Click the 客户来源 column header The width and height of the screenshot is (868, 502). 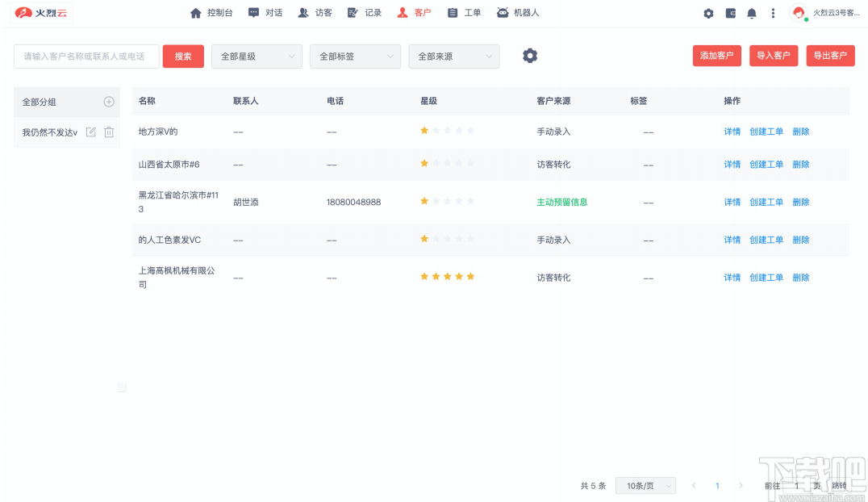point(553,101)
